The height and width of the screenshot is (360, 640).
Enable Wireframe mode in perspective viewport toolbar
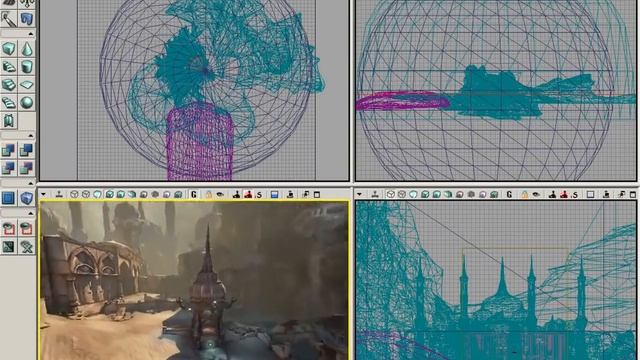[86, 195]
